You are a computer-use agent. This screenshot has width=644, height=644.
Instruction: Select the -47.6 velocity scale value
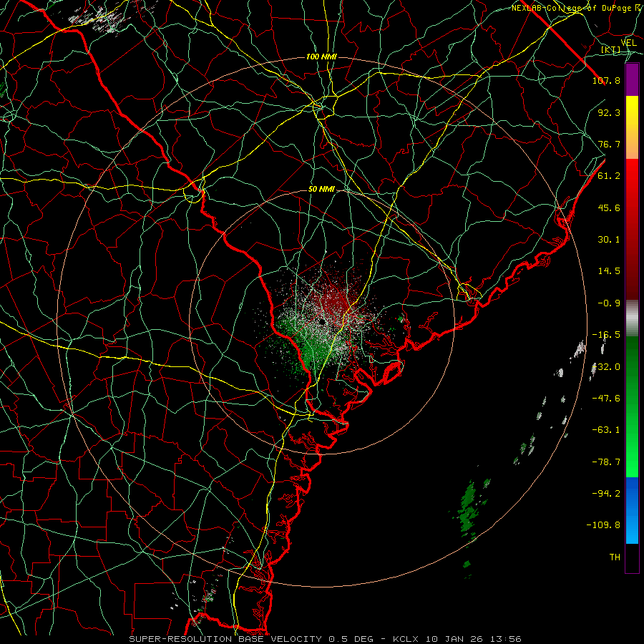[606, 398]
